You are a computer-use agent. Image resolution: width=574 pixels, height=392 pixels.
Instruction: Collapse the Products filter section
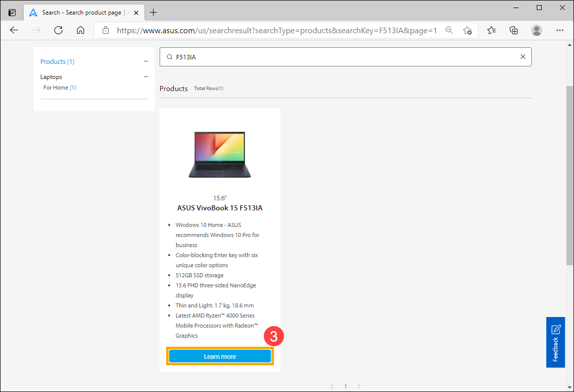point(146,61)
